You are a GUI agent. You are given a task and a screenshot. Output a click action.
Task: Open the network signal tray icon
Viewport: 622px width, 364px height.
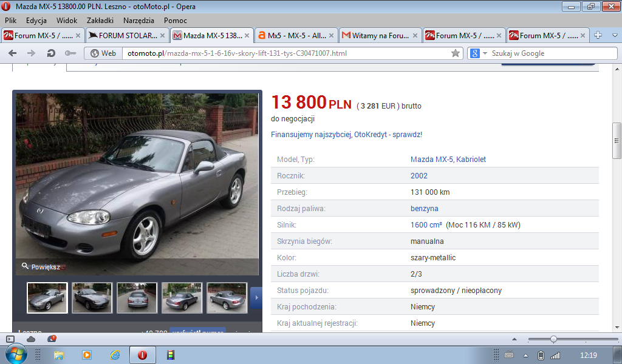click(x=555, y=356)
